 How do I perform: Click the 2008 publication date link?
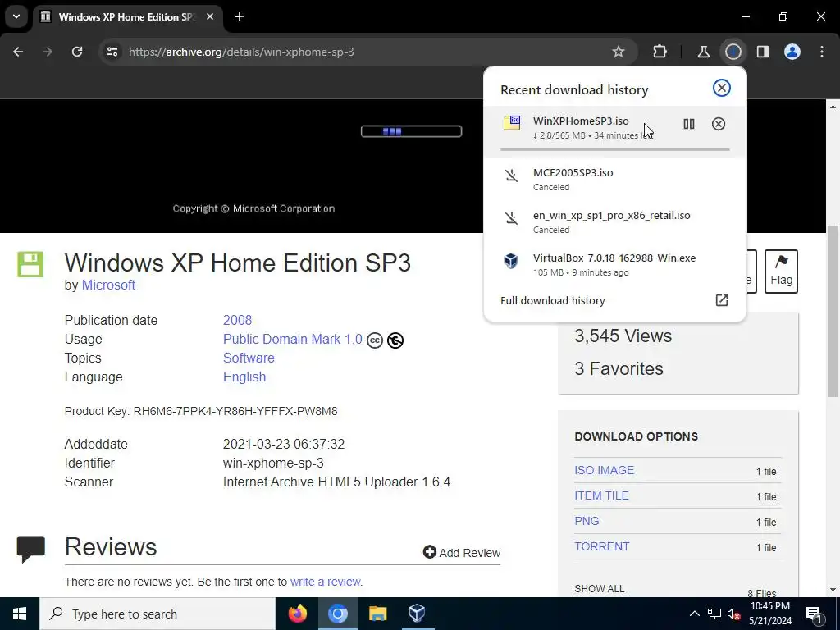pos(237,320)
